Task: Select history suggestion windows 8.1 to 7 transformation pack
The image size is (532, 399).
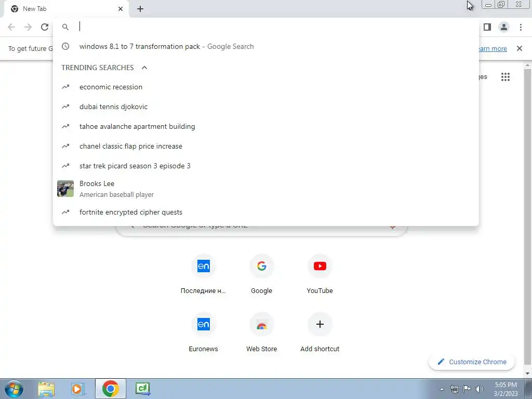Action: coord(266,46)
